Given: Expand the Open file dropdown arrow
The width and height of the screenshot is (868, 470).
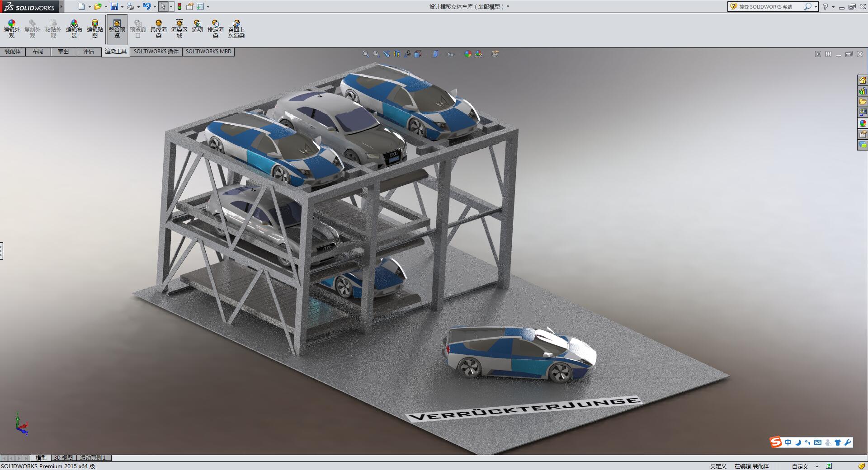Looking at the screenshot, I should coord(106,7).
